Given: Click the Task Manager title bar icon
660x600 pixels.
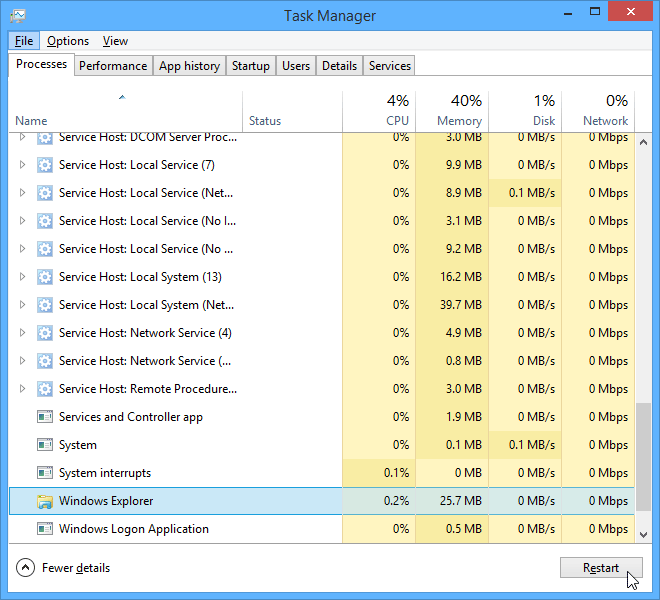Looking at the screenshot, I should click(18, 16).
